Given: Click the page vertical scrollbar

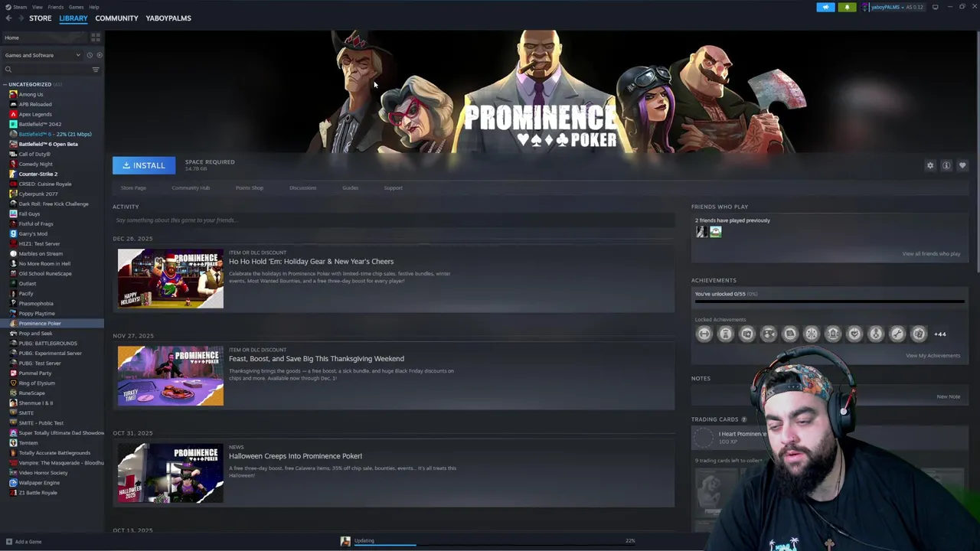Looking at the screenshot, I should [x=977, y=153].
